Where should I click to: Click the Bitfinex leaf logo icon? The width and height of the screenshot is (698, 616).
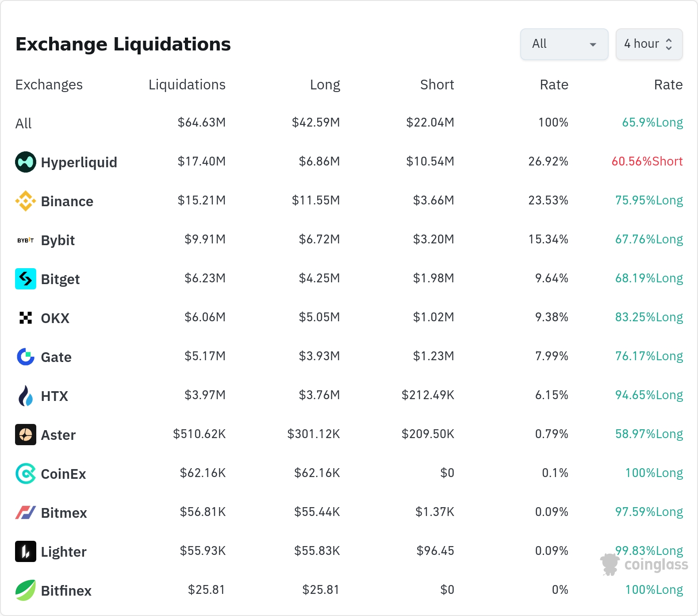[26, 590]
